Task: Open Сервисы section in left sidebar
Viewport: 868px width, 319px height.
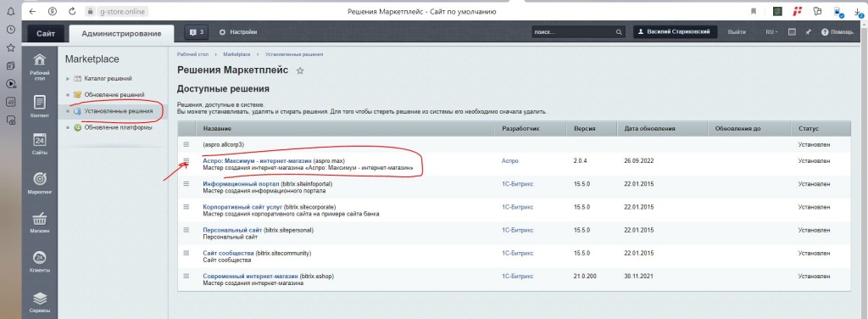Action: (40, 302)
